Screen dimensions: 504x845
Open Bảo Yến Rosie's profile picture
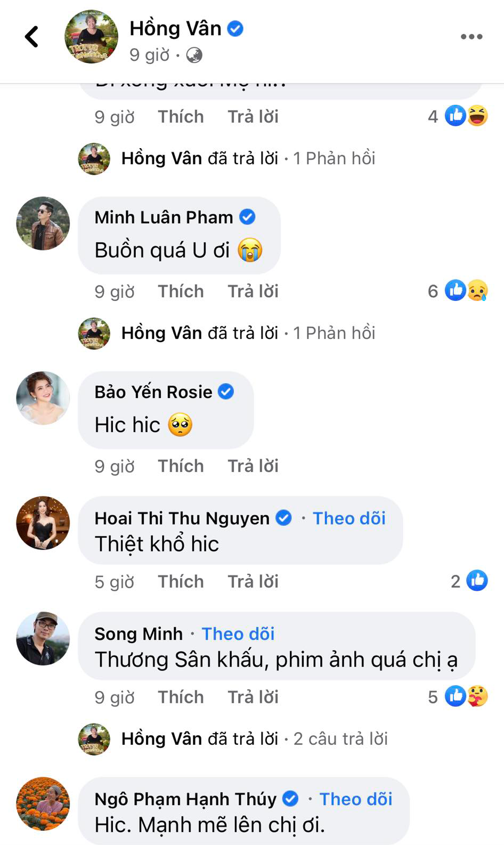tap(43, 398)
